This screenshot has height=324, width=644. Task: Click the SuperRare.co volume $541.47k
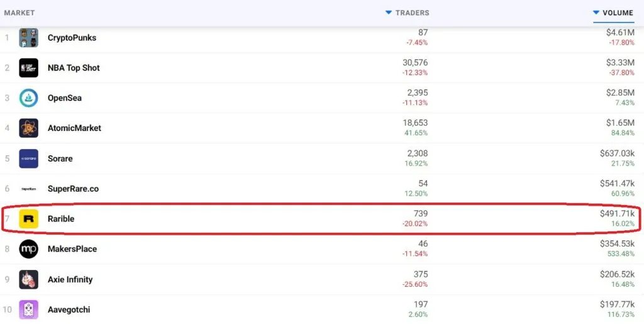click(618, 184)
